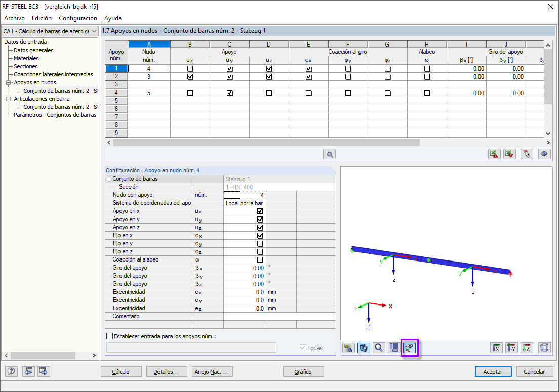559x392 pixels.
Task: Click the navigator's horizontal scrollbar right arrow
Action: point(94,355)
